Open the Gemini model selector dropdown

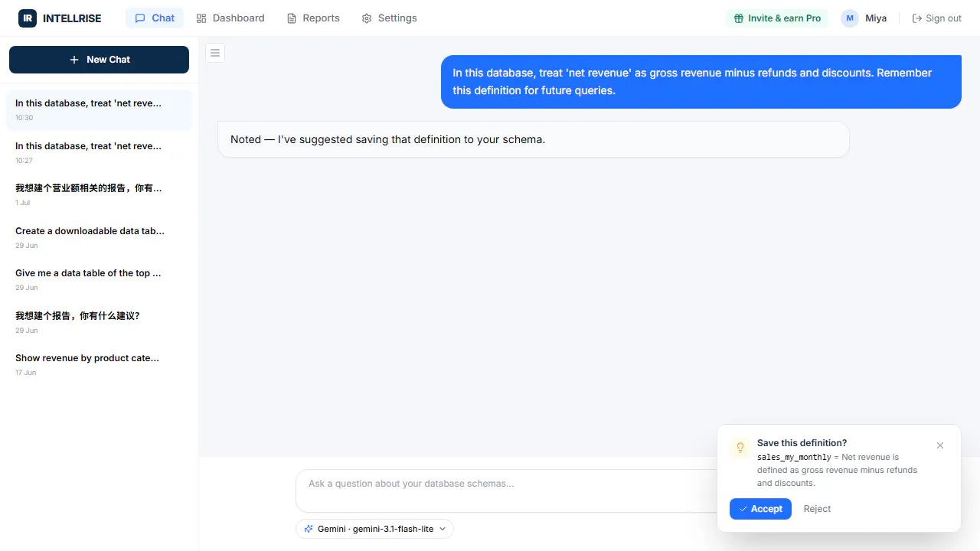pyautogui.click(x=374, y=529)
